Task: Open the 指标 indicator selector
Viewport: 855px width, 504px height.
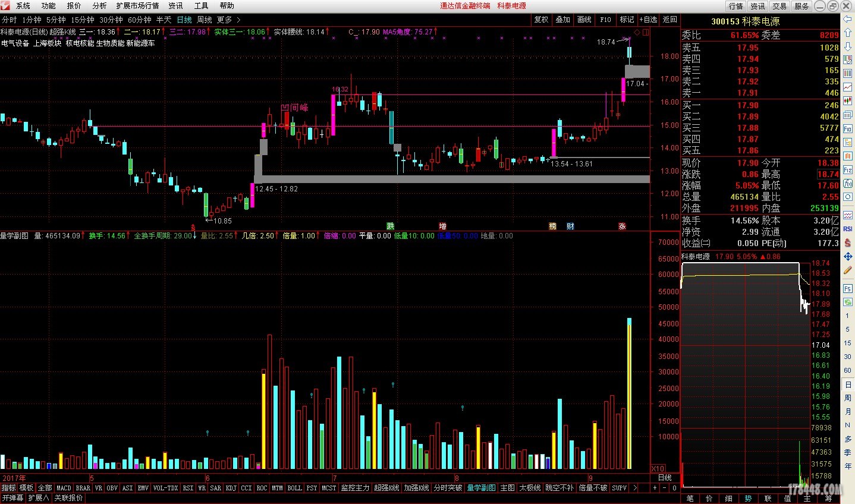Action: (x=8, y=488)
